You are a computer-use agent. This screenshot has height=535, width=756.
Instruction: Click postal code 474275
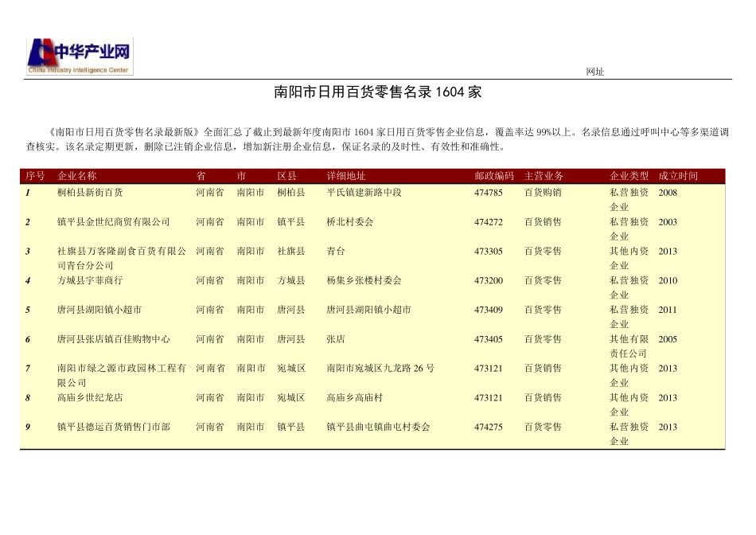pos(489,427)
